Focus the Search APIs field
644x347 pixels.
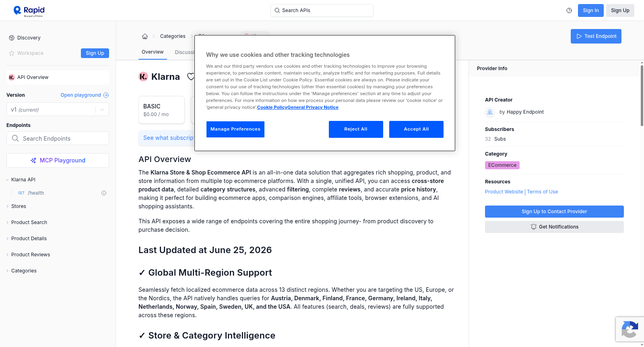(322, 10)
